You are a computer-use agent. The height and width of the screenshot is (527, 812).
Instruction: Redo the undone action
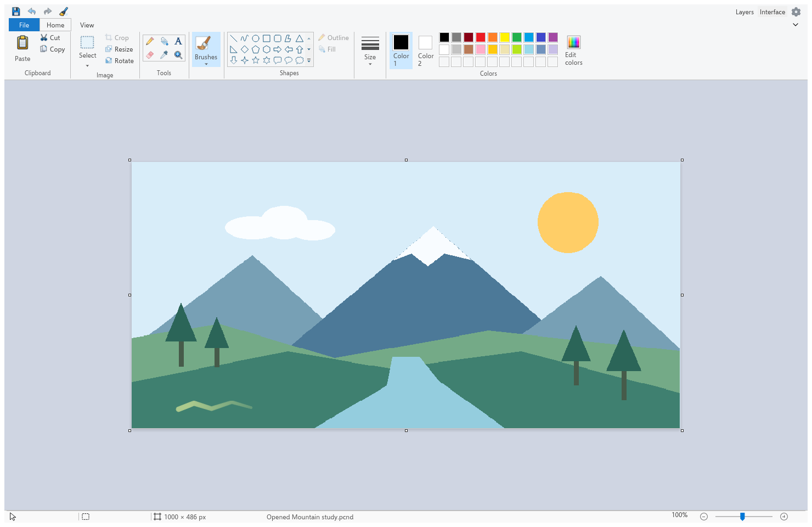48,12
